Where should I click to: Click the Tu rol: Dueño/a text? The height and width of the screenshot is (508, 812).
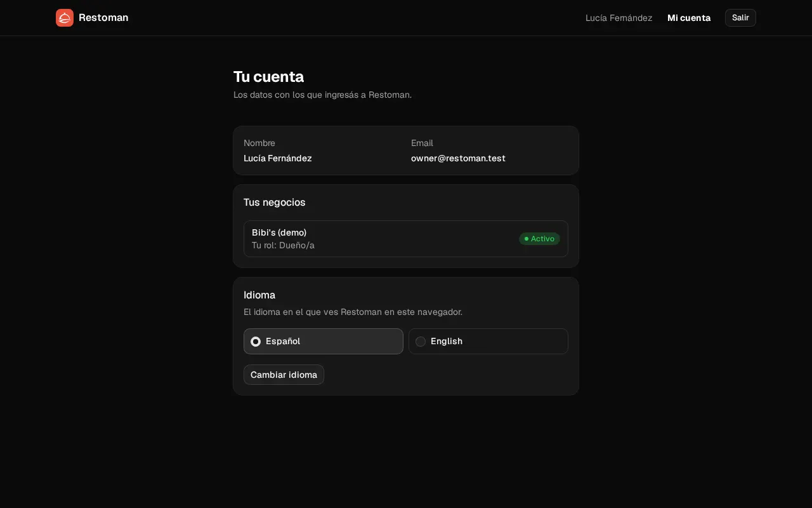pyautogui.click(x=283, y=245)
